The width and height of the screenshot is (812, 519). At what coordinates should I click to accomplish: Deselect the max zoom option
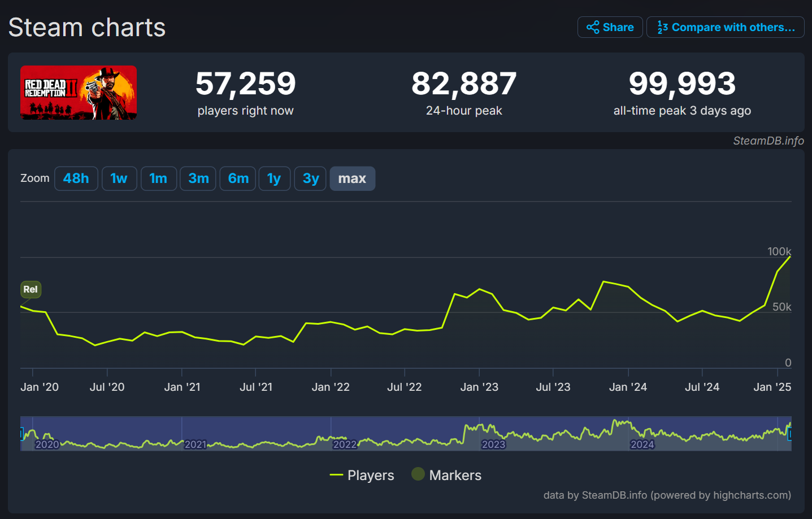[x=352, y=178]
